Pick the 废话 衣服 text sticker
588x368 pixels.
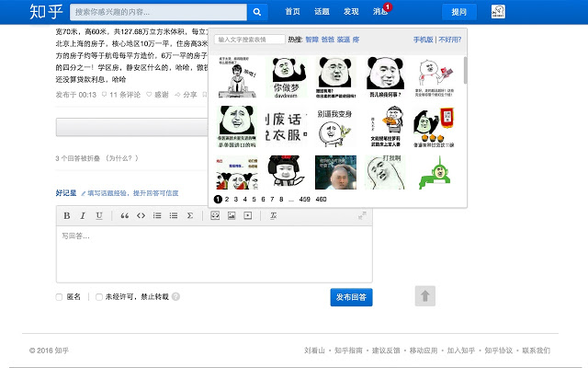(x=286, y=127)
